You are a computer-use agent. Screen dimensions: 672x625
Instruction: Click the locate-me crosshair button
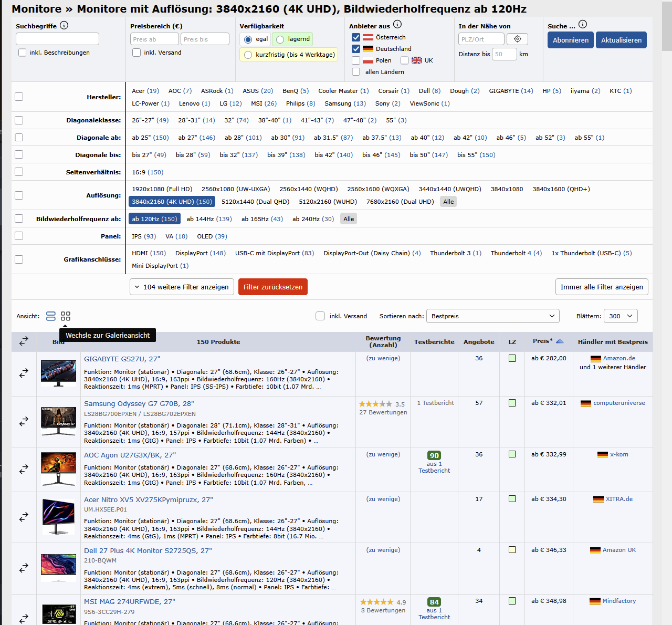click(x=518, y=39)
